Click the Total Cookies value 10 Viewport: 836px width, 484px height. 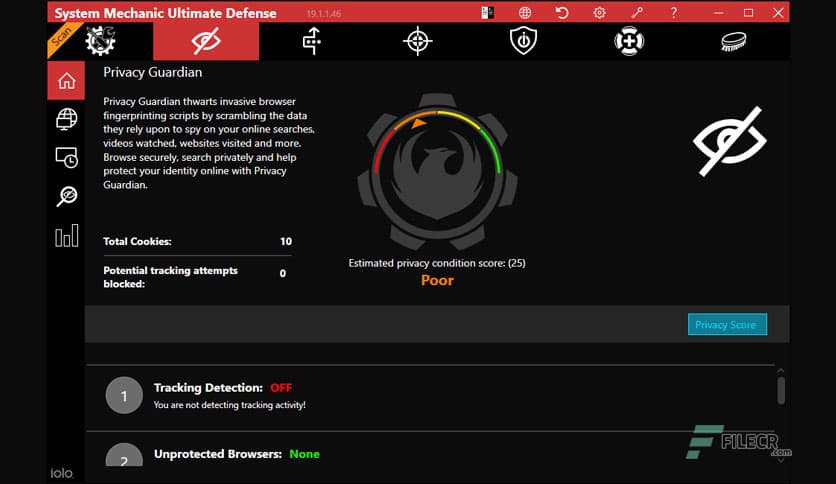[x=286, y=241]
